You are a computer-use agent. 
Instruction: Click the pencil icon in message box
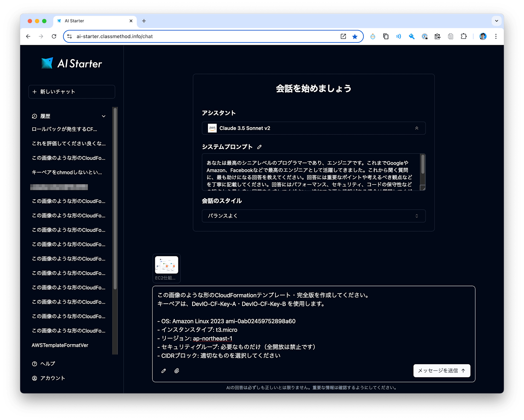163,371
